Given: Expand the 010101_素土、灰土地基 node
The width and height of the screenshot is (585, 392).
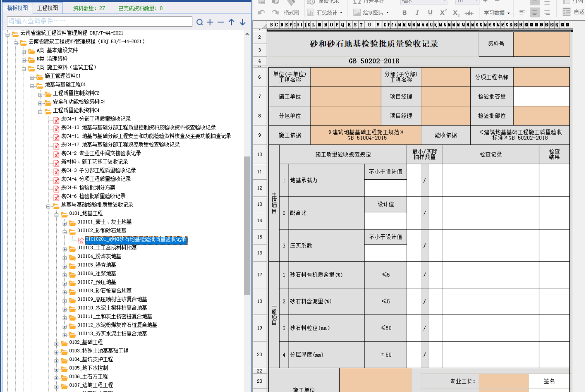Looking at the screenshot, I should [x=65, y=224].
